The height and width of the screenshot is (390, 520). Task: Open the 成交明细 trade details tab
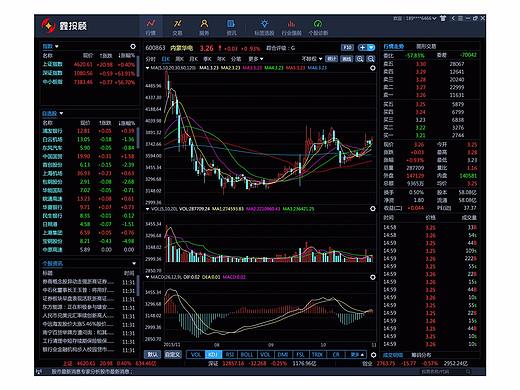(x=393, y=355)
